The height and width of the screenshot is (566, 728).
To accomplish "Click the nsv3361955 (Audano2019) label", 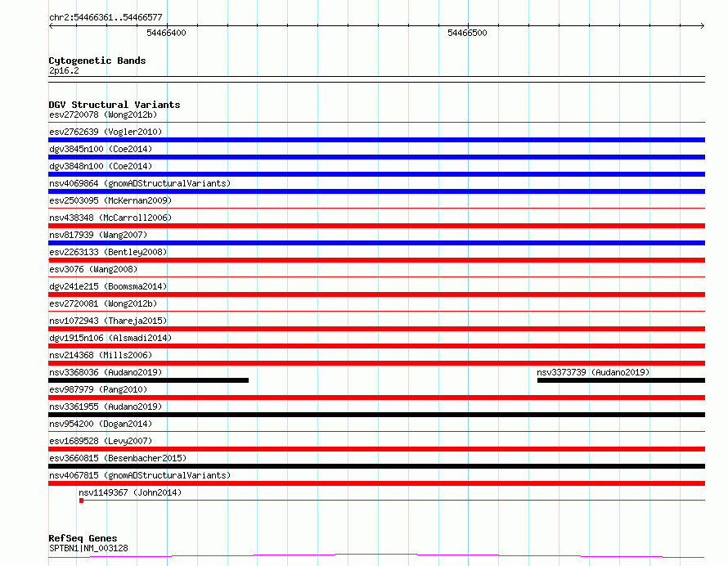I will [106, 407].
